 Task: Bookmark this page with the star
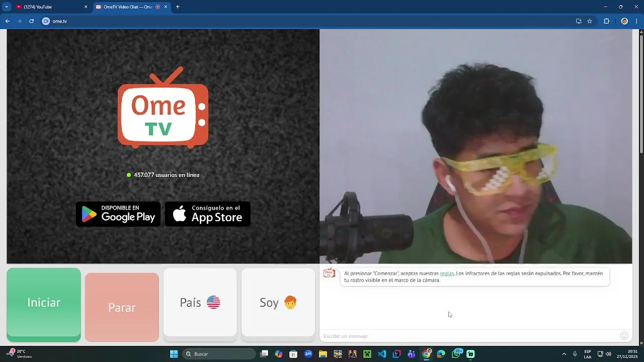(590, 21)
